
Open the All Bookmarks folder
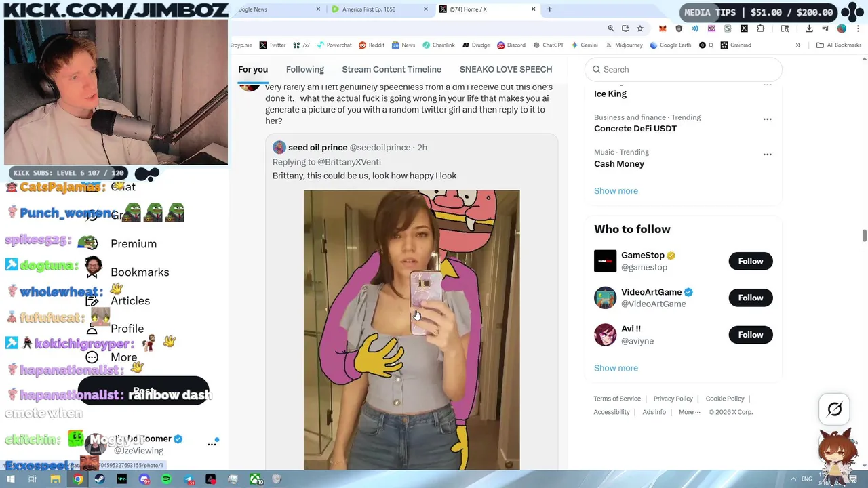click(x=839, y=45)
